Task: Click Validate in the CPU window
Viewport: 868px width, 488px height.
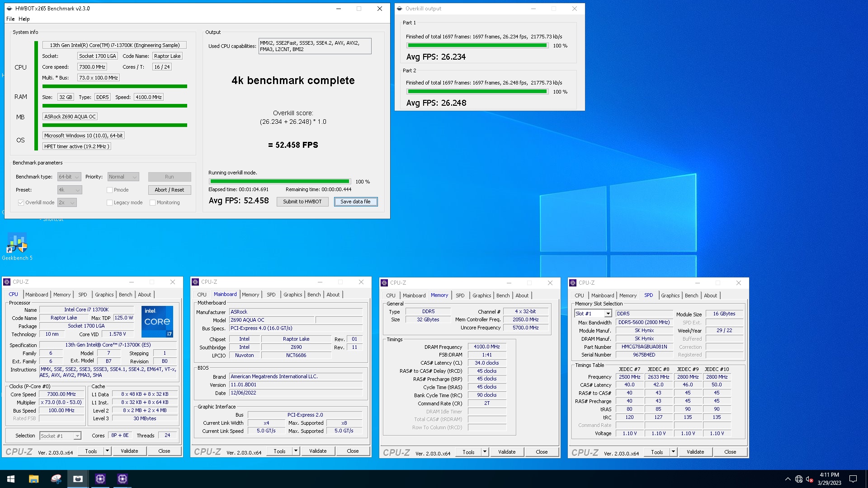Action: tap(129, 451)
